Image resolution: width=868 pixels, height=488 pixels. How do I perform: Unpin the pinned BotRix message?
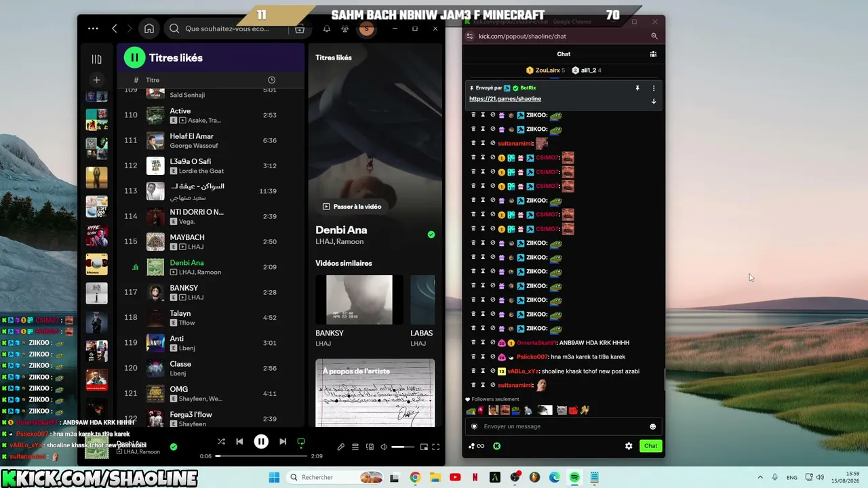637,88
